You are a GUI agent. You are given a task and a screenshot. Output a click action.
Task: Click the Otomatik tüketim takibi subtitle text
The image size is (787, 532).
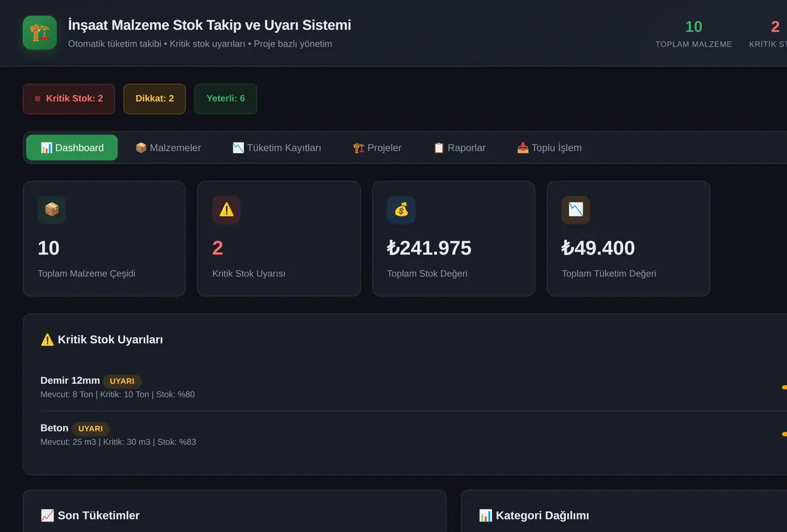[200, 44]
